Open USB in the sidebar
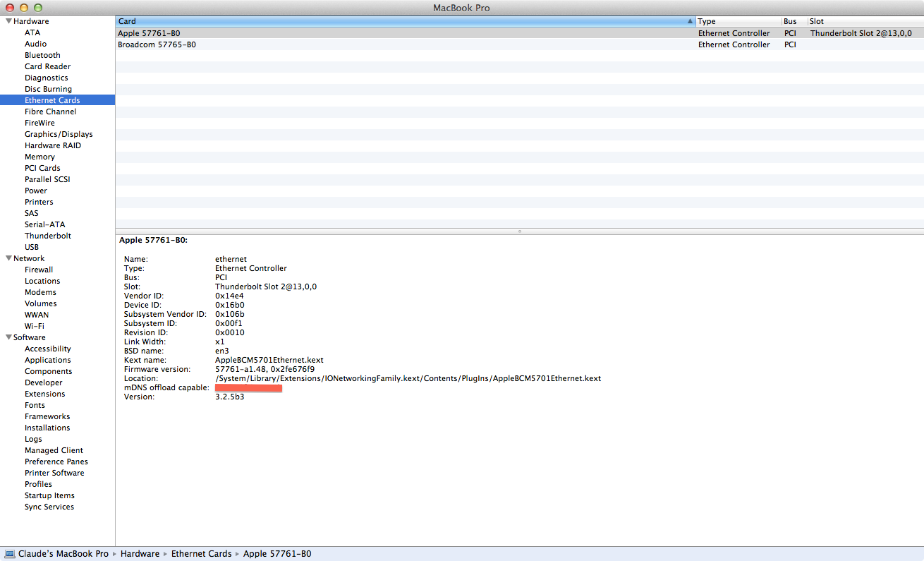Viewport: 924px width, 561px height. pos(32,247)
